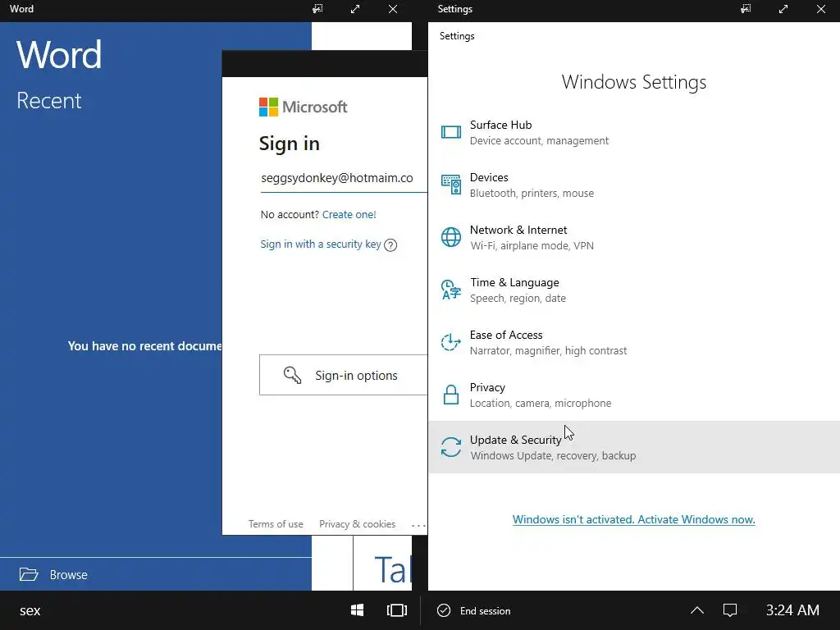Click 'Location, camera, microphone' description
The image size is (840, 630).
coord(541,403)
